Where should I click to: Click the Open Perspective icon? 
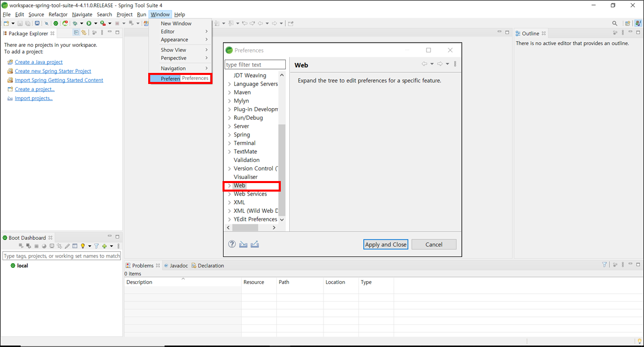[x=627, y=23]
